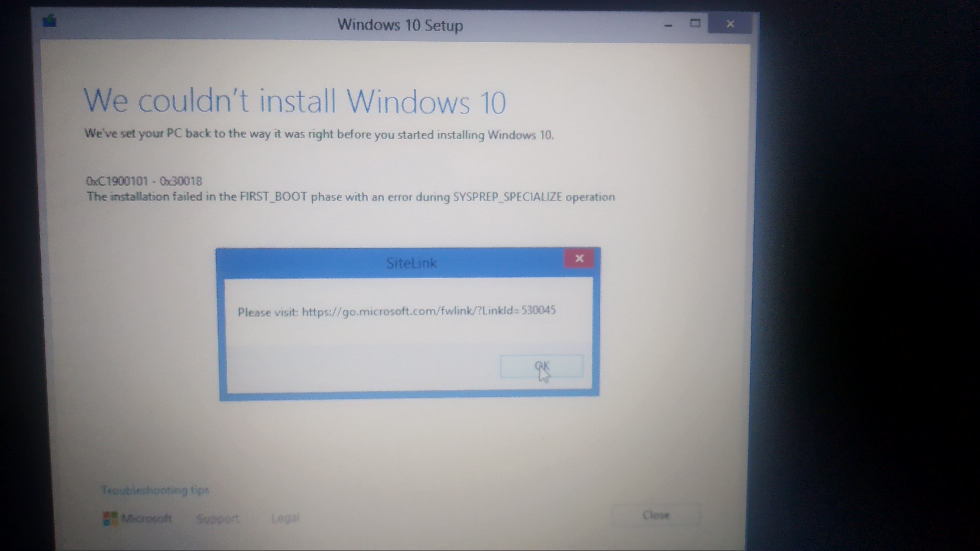Viewport: 980px width, 551px height.
Task: Open the Legal link
Action: coord(285,517)
